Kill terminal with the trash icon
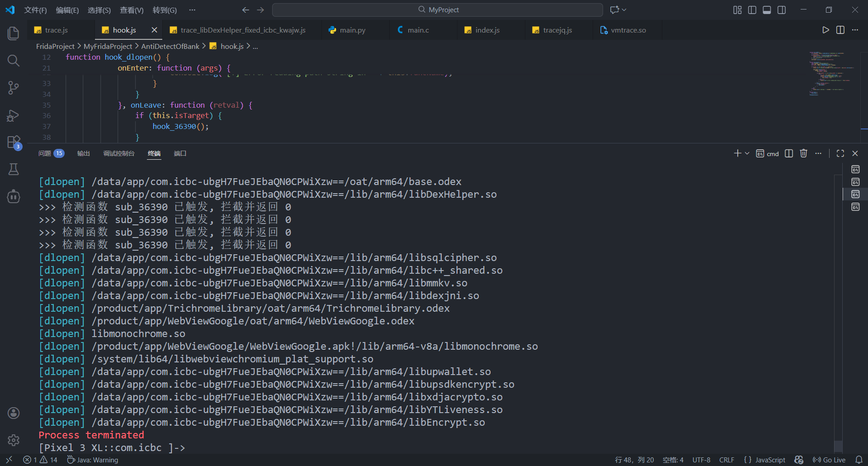 point(803,153)
